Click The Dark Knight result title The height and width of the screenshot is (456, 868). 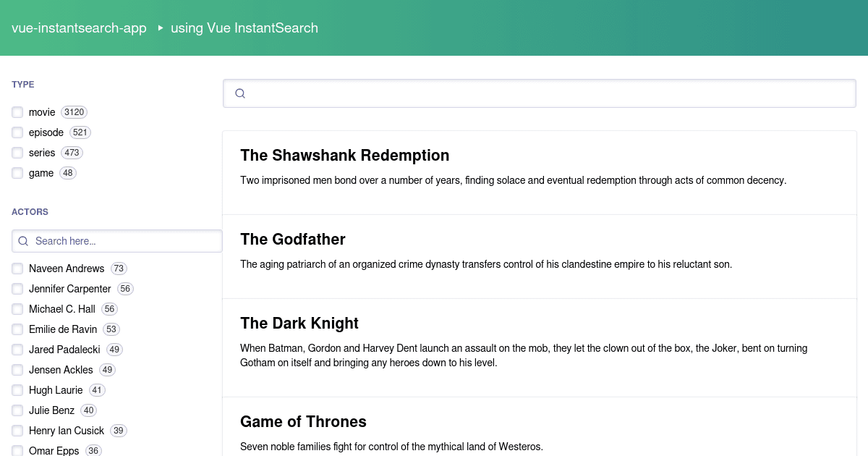299,323
